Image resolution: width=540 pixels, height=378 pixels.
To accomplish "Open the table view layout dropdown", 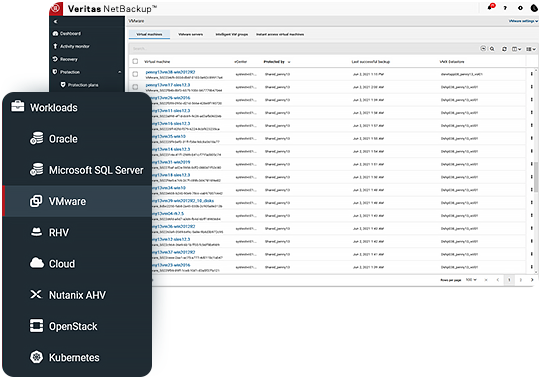I will point(531,49).
